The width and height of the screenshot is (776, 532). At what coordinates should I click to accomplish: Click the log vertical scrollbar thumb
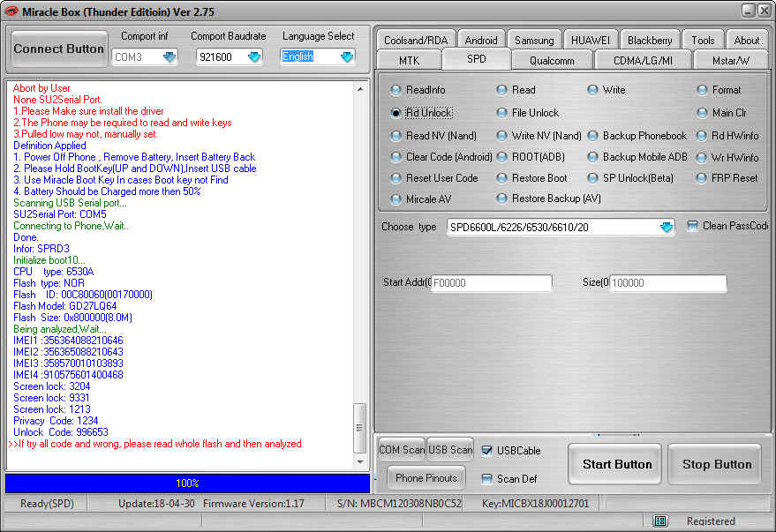(360, 428)
